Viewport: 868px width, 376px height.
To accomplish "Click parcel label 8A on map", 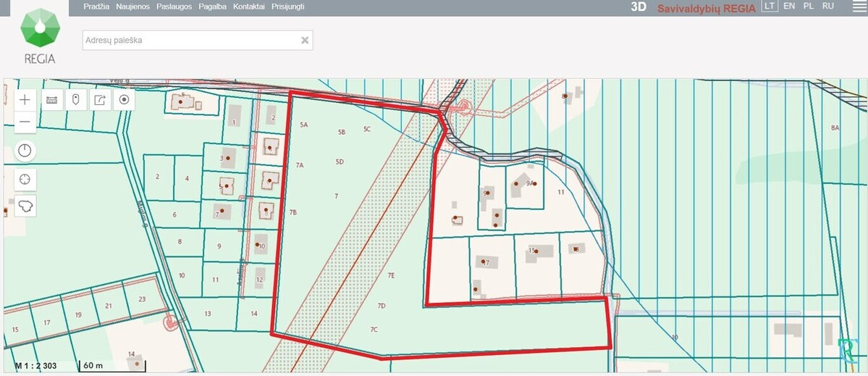I will (x=835, y=128).
